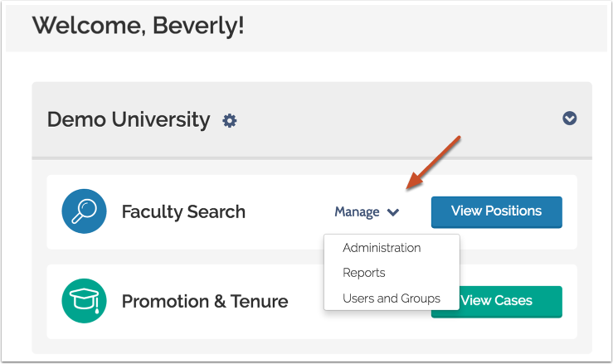Click the Promotion & Tenure title text
The width and height of the screenshot is (613, 364).
click(205, 301)
